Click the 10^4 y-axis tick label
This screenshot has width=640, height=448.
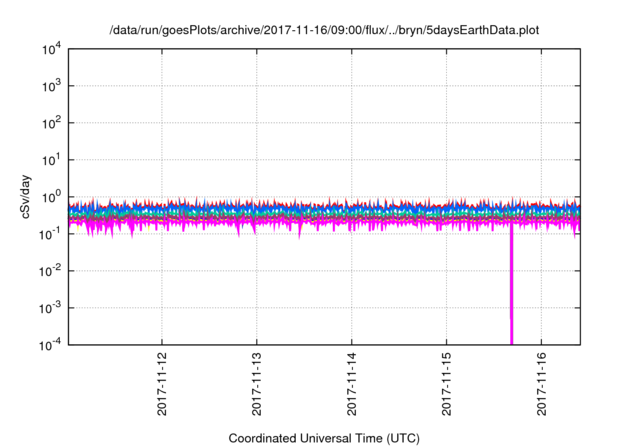(51, 49)
